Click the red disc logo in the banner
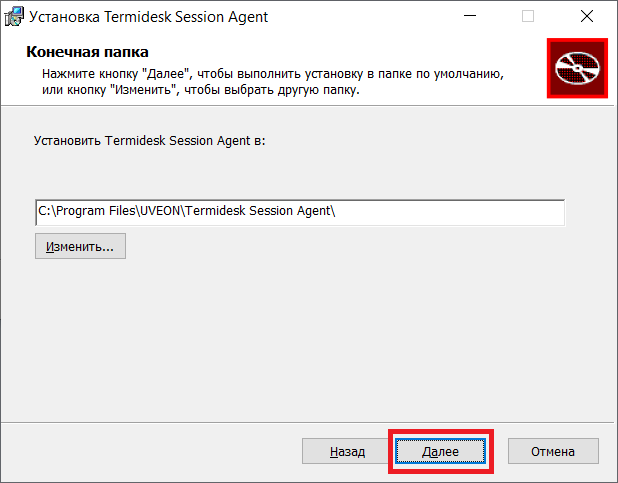 pos(580,69)
